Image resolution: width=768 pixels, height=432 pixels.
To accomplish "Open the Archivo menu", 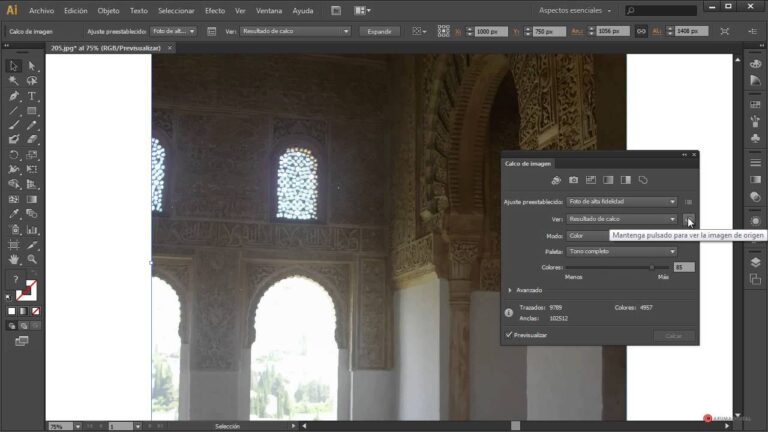I will tap(42, 10).
